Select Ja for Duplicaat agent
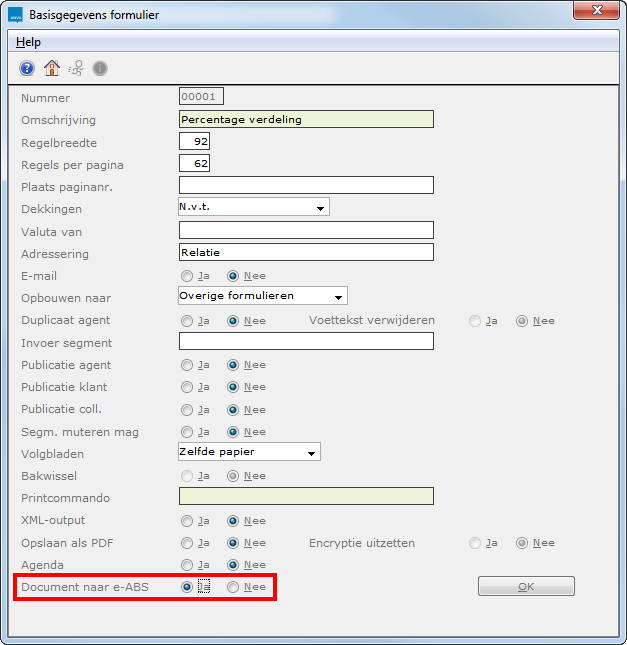Screen dimensions: 627x645 click(187, 321)
